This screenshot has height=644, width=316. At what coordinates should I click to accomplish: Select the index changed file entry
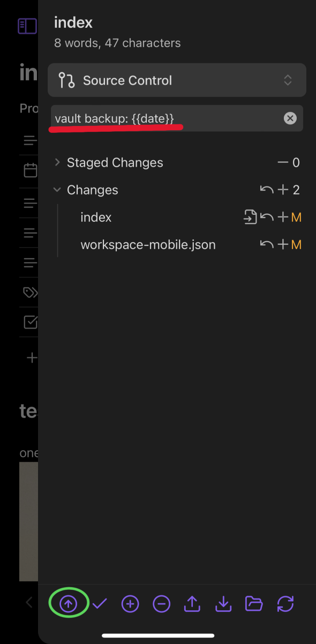(x=96, y=217)
